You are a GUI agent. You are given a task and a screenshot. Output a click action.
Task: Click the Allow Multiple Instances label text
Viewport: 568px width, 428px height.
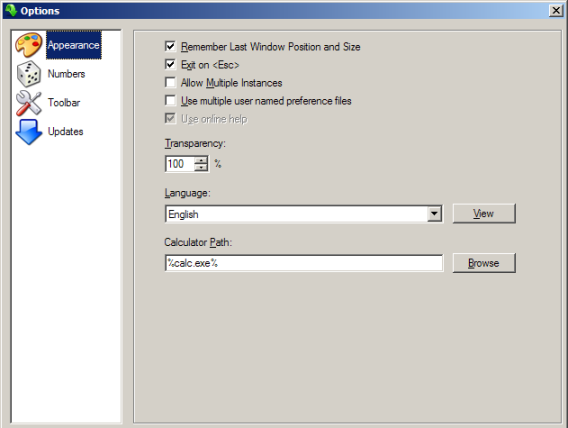click(x=231, y=83)
